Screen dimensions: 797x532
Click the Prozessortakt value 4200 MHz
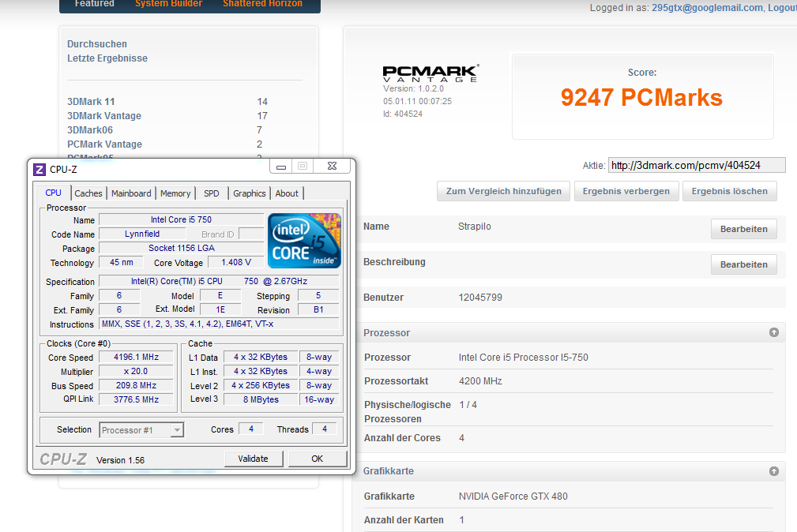[x=480, y=381]
